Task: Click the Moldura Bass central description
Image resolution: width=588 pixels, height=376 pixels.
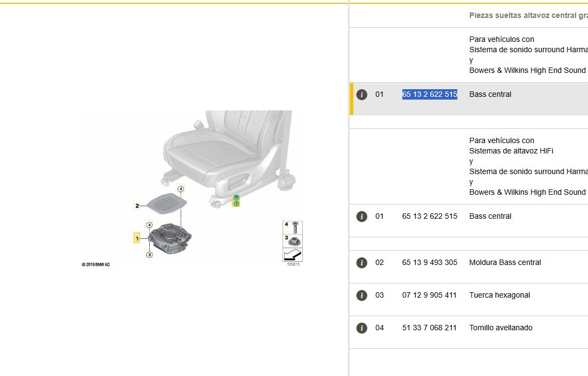Action: pos(505,263)
